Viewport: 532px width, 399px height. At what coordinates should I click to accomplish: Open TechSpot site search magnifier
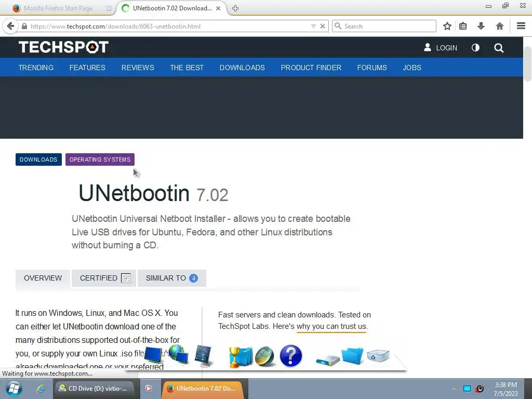[498, 48]
